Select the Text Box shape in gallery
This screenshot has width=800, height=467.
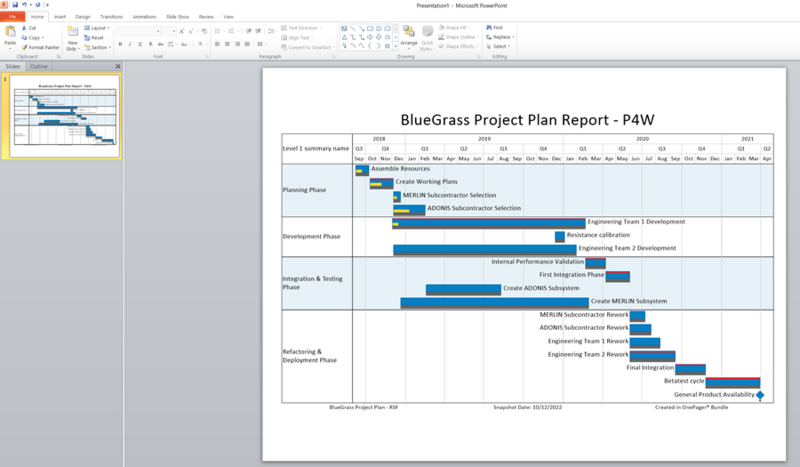pos(344,29)
